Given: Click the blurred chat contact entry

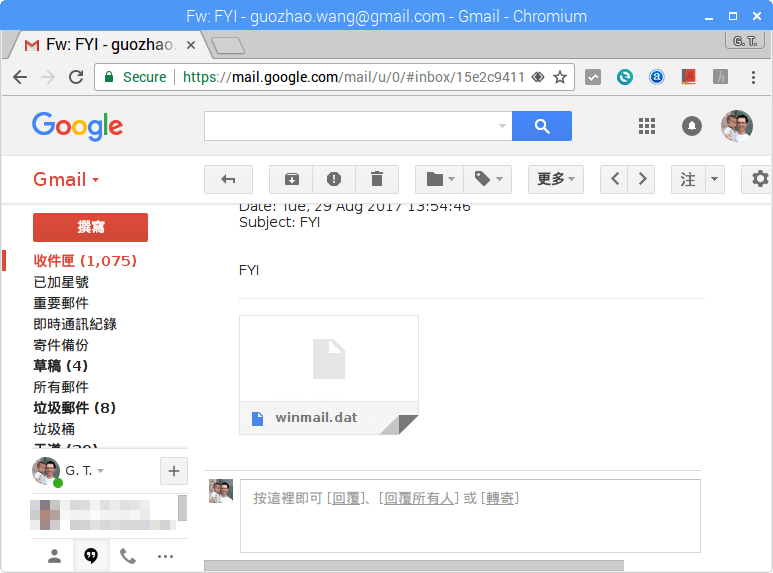Looking at the screenshot, I should click(103, 514).
